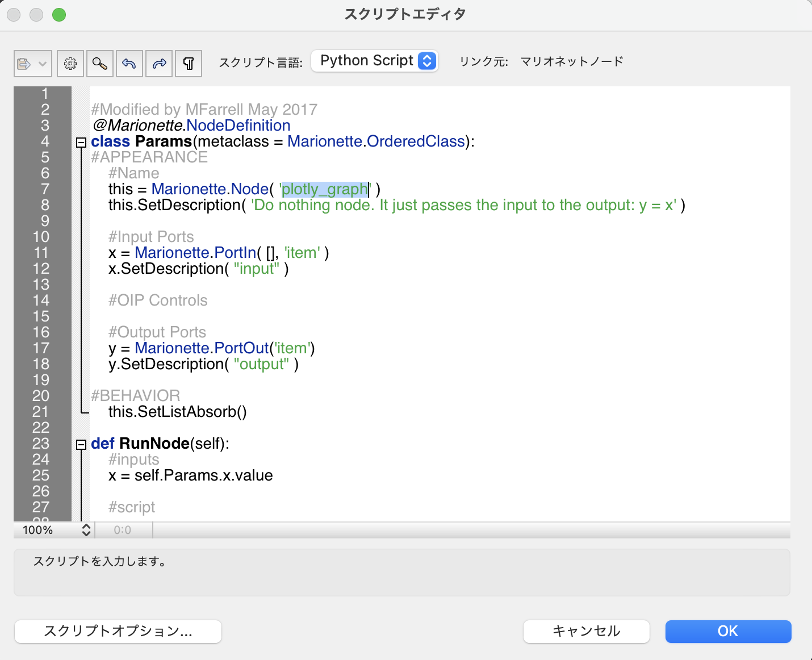
Task: Click the gear settings icon in toolbar
Action: pos(70,64)
